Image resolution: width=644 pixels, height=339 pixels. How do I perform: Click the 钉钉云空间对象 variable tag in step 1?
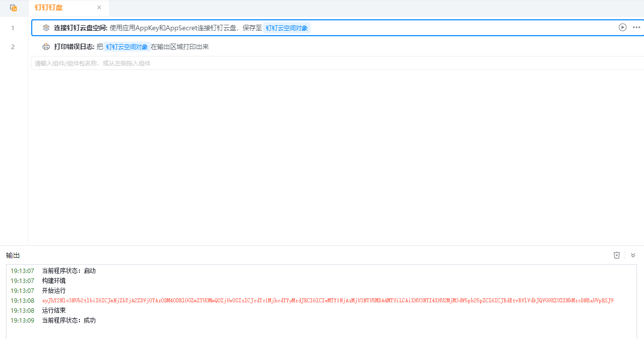(287, 28)
